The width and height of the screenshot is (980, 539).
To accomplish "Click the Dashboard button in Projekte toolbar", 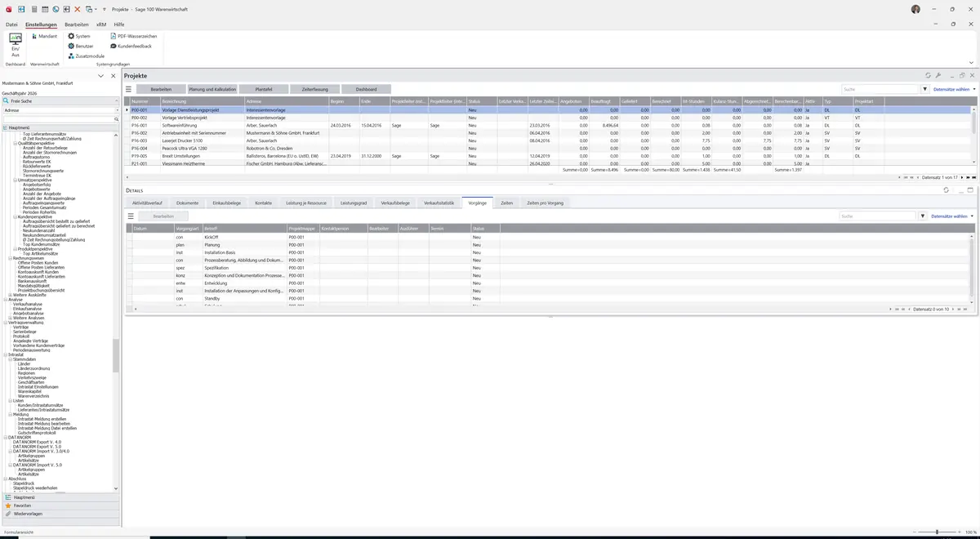I will (367, 89).
